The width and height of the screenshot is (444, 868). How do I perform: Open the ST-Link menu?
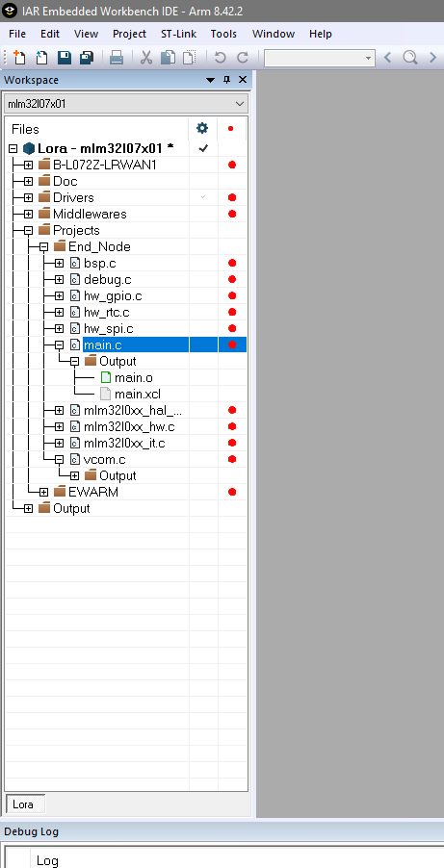178,34
